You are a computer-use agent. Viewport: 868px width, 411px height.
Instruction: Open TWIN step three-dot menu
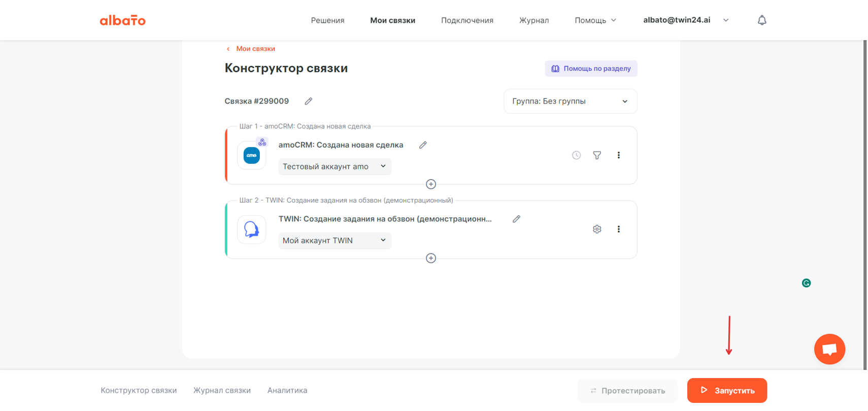pyautogui.click(x=618, y=229)
